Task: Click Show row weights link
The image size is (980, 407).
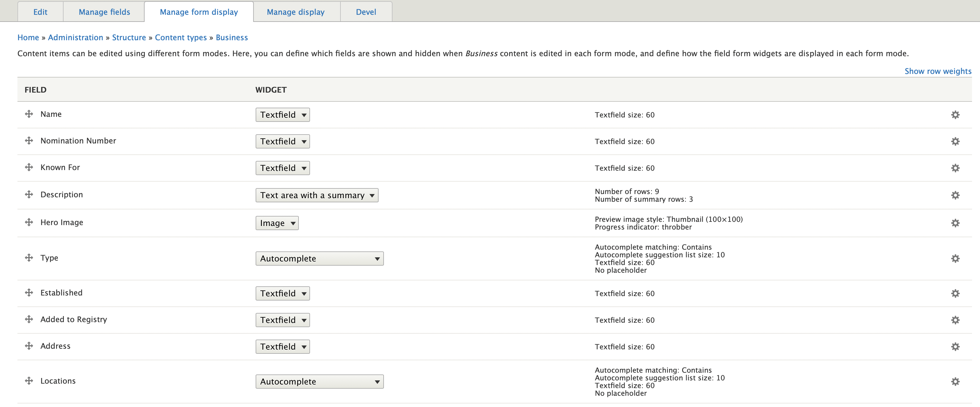Action: [937, 71]
